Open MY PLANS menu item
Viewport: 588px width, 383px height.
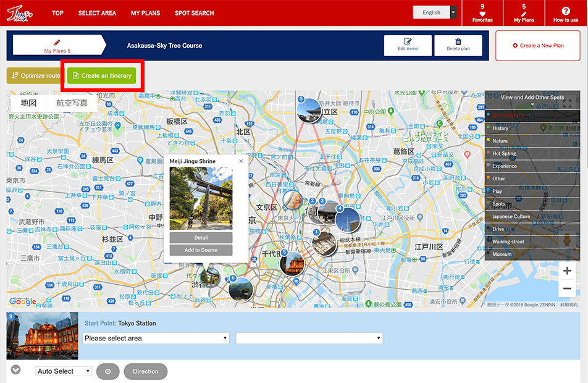pyautogui.click(x=146, y=13)
